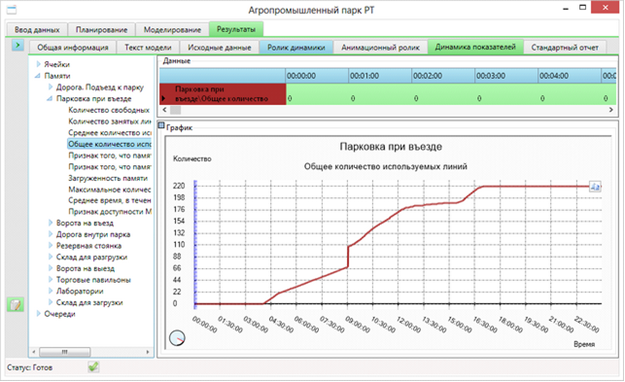
Task: Expand the Ворота на въезд node
Action: tap(51, 223)
